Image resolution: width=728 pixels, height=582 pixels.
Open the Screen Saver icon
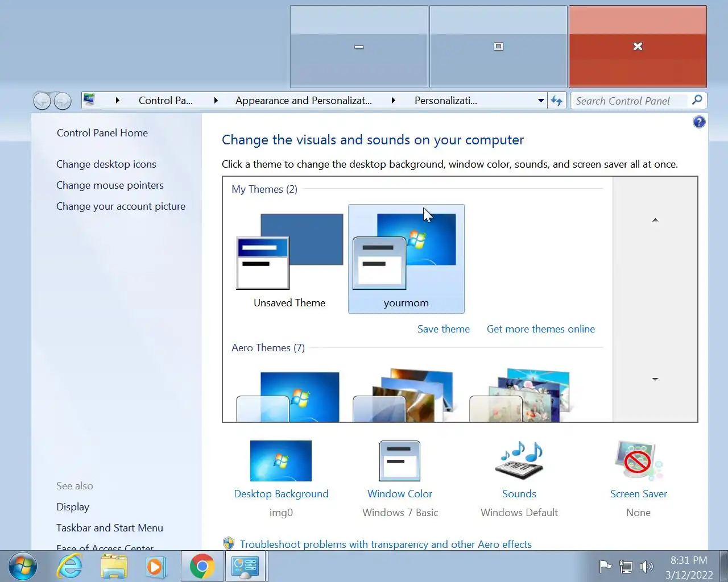[639, 460]
